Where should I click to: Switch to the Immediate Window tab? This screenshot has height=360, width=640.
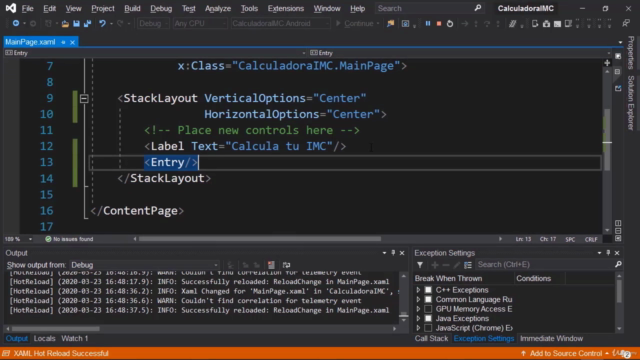[551, 338]
